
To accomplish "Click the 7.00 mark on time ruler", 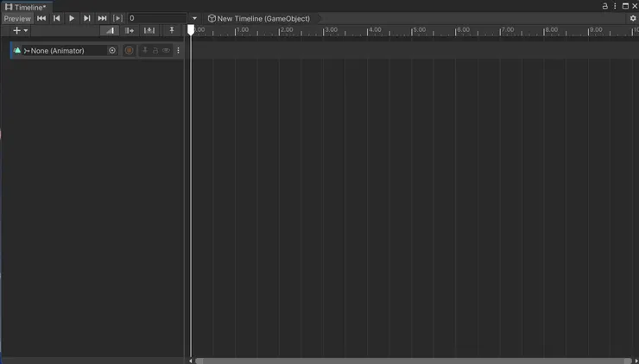I will pyautogui.click(x=508, y=29).
